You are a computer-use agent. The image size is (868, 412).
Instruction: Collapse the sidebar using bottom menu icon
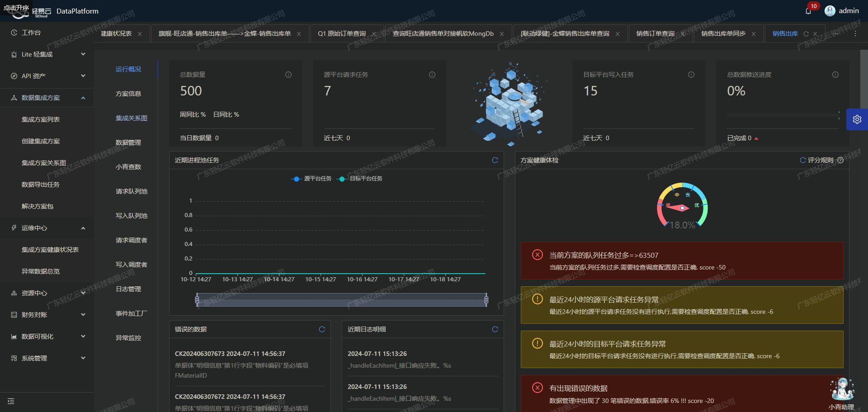pos(11,401)
